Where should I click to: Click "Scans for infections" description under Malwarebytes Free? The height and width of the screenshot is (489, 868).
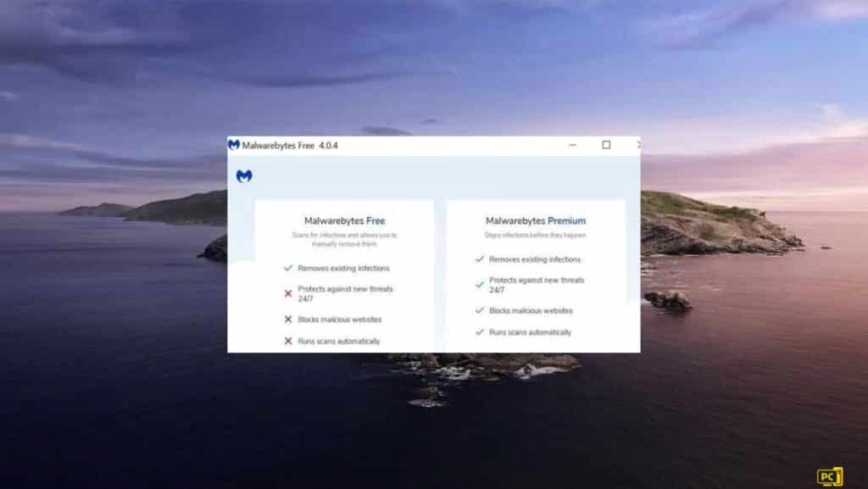[x=344, y=240]
